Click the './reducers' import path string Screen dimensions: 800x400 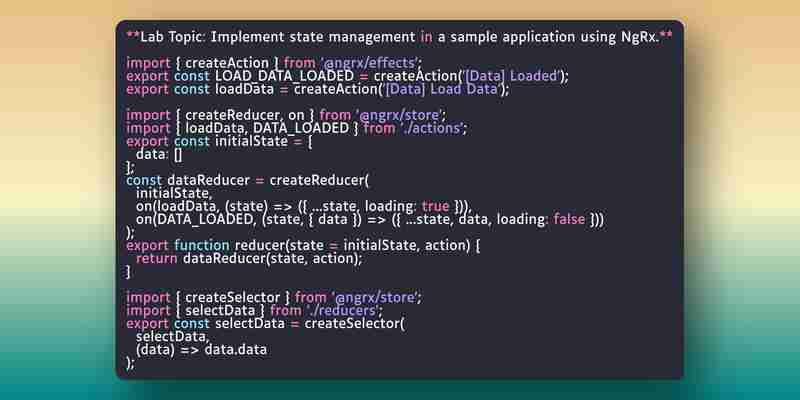(x=344, y=311)
